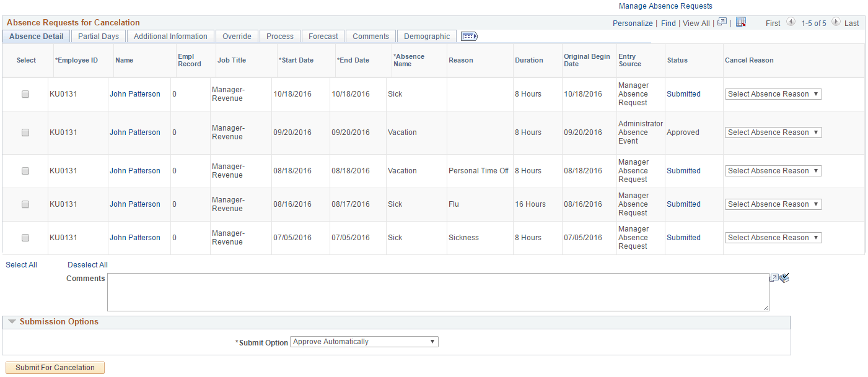Run spell check on the comments
The image size is (868, 377).
784,277
